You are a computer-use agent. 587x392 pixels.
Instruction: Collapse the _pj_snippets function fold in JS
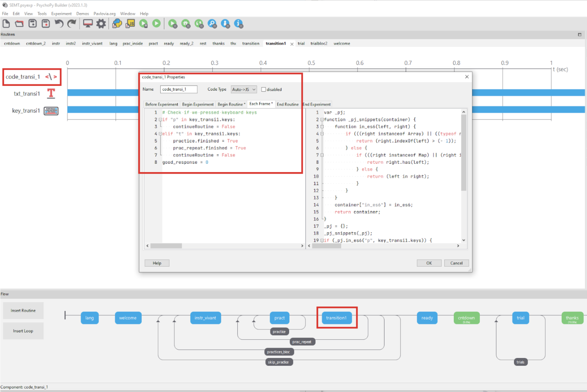[322, 120]
